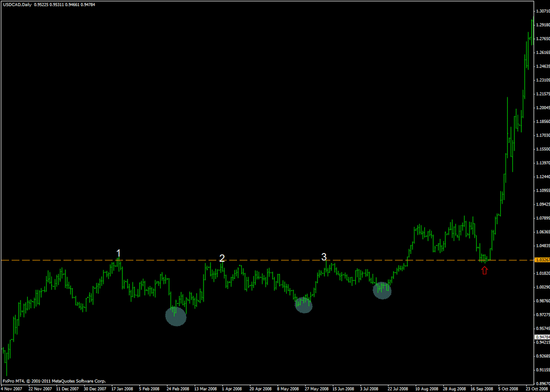Click the 0.98760 price axis label
This screenshot has width=550, height=392.
[542, 301]
